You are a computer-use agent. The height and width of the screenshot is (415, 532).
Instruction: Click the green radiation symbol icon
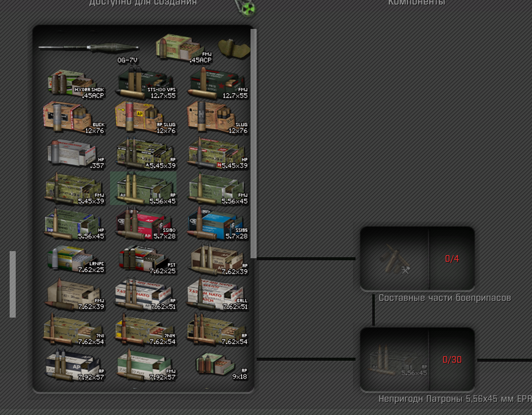[x=247, y=8]
